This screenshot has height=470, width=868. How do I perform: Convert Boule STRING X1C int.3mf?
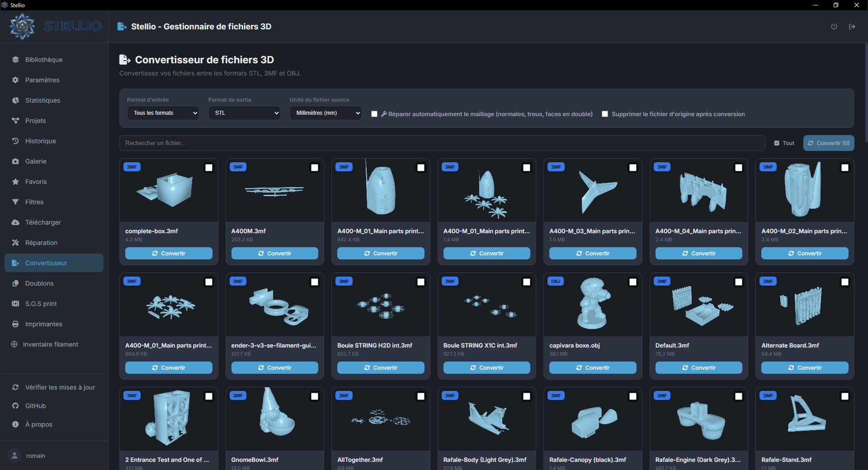pyautogui.click(x=487, y=368)
